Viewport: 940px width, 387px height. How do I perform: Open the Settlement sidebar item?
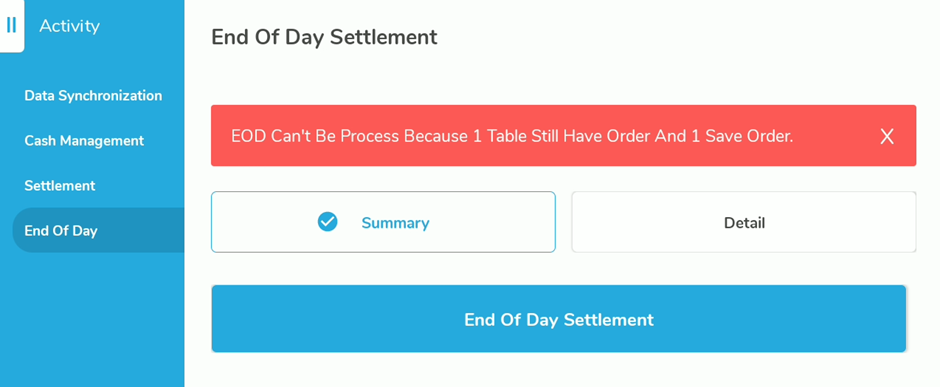[60, 186]
